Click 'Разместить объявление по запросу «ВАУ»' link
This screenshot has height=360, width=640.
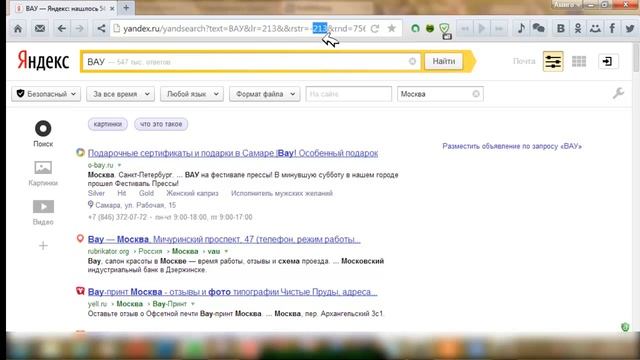tap(512, 146)
